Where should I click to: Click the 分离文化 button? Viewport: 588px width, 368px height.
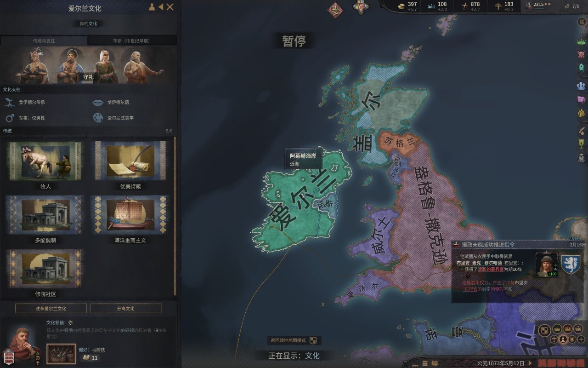pos(125,308)
